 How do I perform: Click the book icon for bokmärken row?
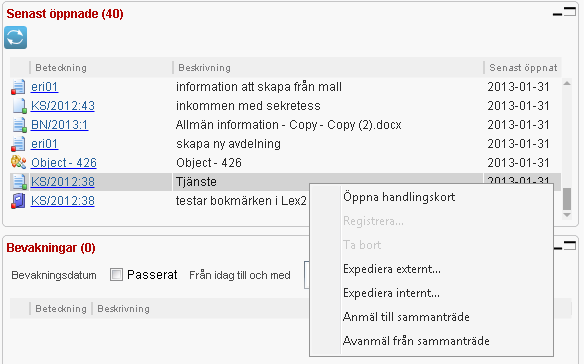tap(18, 201)
